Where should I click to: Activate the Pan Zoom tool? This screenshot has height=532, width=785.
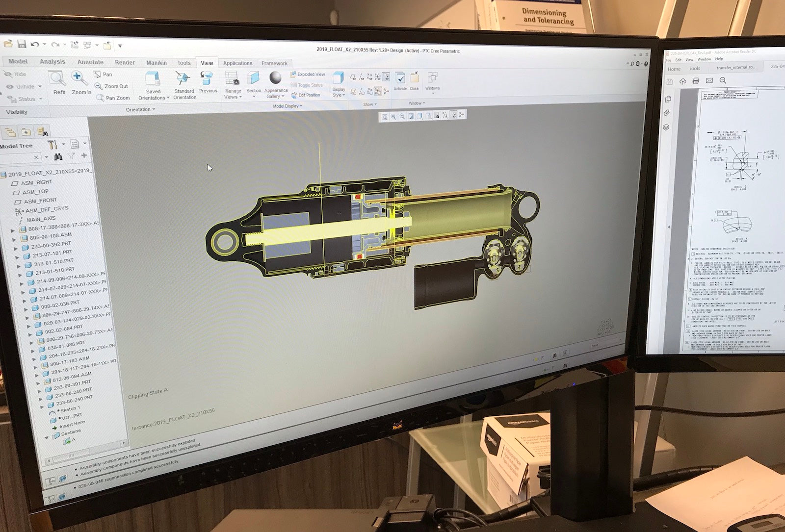pos(113,98)
